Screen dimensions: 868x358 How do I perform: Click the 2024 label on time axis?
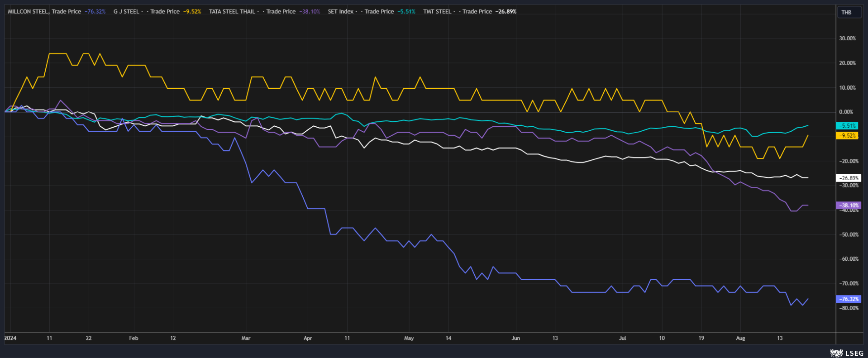10,339
